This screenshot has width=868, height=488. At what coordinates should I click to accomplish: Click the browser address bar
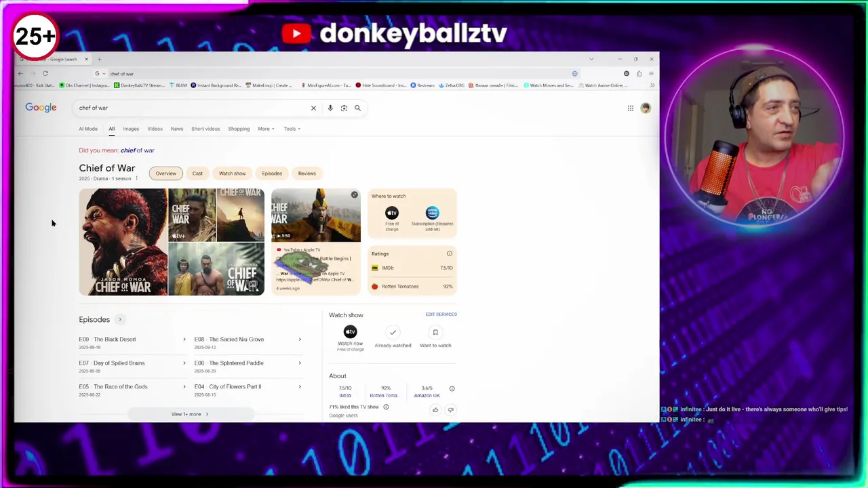(339, 73)
